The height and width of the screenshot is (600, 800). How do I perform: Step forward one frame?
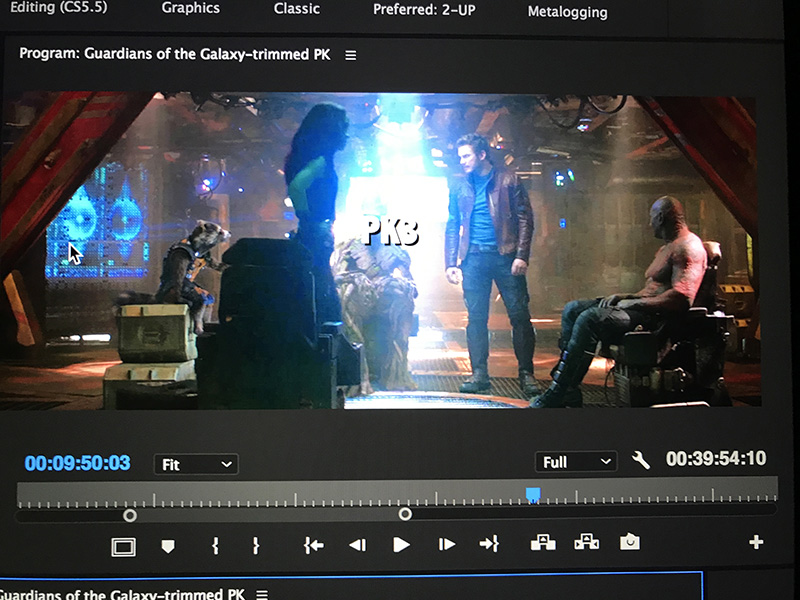click(x=447, y=544)
